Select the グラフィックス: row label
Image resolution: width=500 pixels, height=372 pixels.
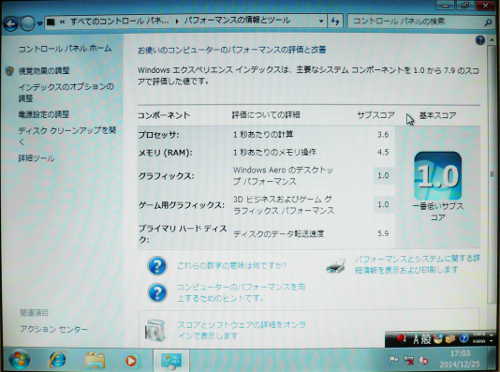pos(166,176)
